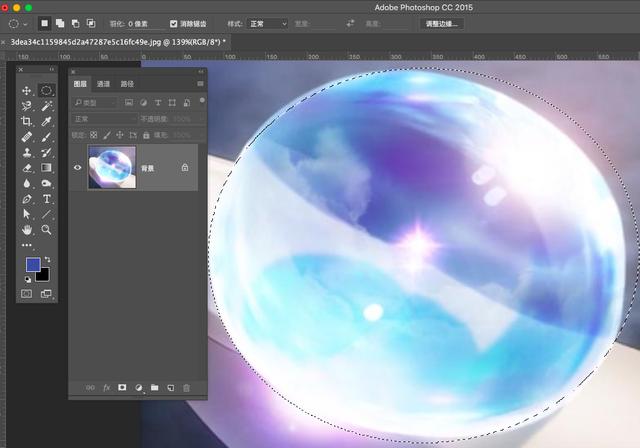Toggle layer filtering switch in Layers panel

202,100
